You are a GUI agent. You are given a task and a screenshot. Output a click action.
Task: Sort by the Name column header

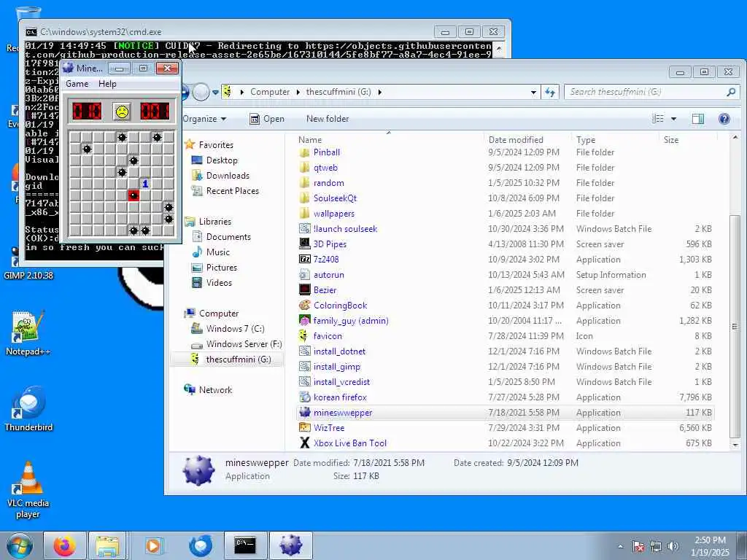pyautogui.click(x=309, y=140)
